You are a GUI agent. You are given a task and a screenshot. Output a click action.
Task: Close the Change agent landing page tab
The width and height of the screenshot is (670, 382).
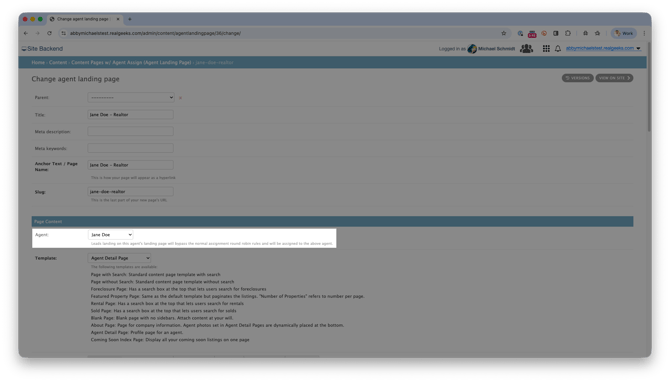click(118, 19)
